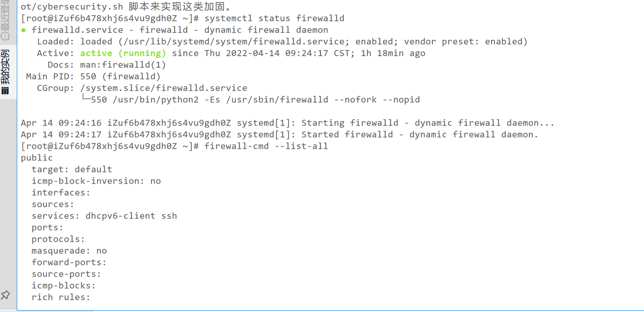Click the 'firewall-cmd --list-all' command line

click(x=174, y=146)
